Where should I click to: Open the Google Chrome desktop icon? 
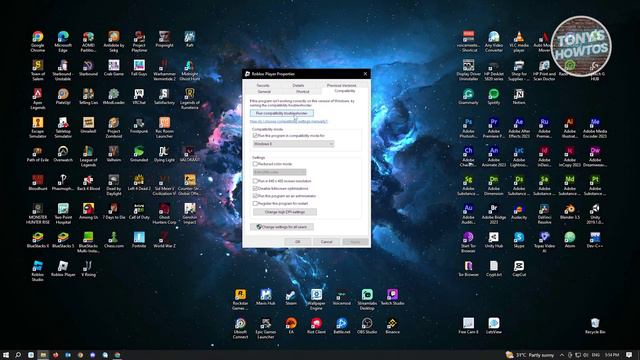point(38,41)
